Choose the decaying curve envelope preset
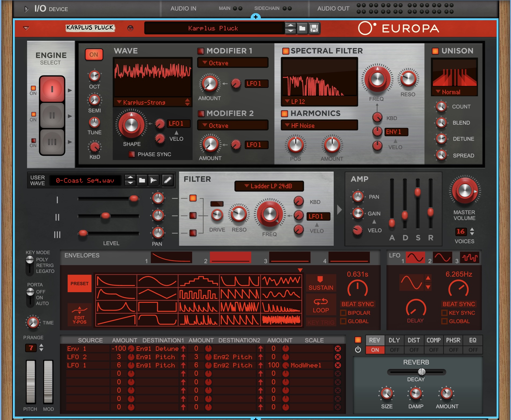Image resolution: width=511 pixels, height=420 pixels. click(116, 281)
